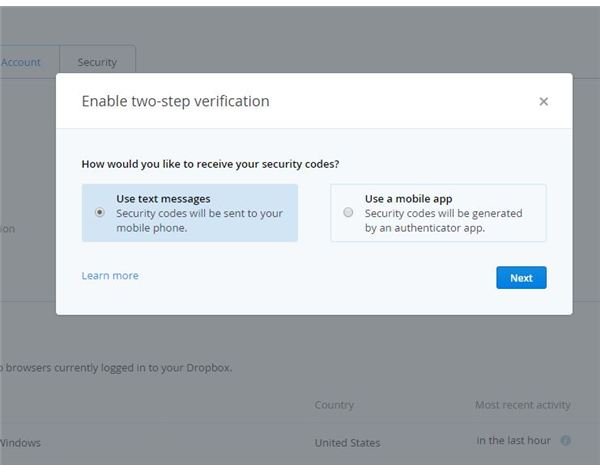Choose the Use text messages option card
The width and height of the screenshot is (600, 472).
[190, 213]
